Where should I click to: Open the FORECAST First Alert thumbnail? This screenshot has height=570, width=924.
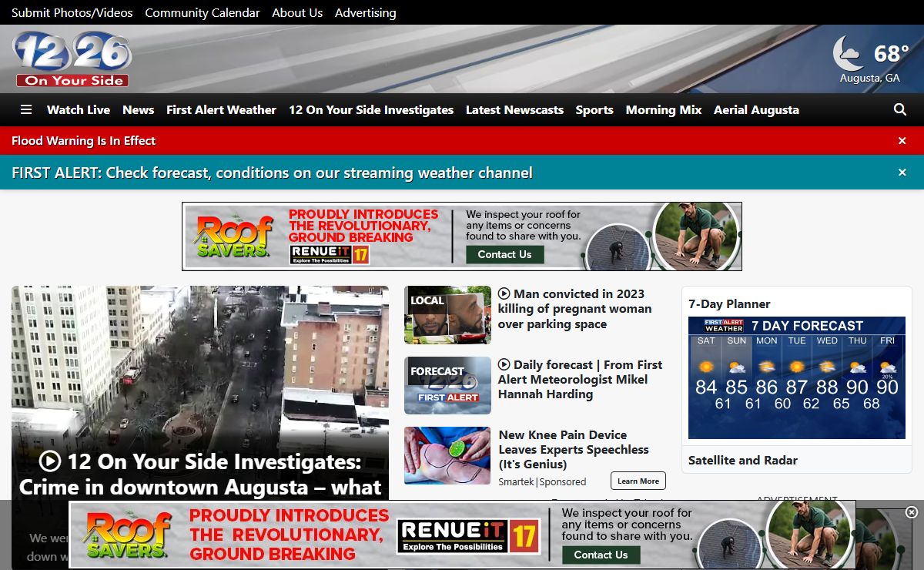pos(447,386)
